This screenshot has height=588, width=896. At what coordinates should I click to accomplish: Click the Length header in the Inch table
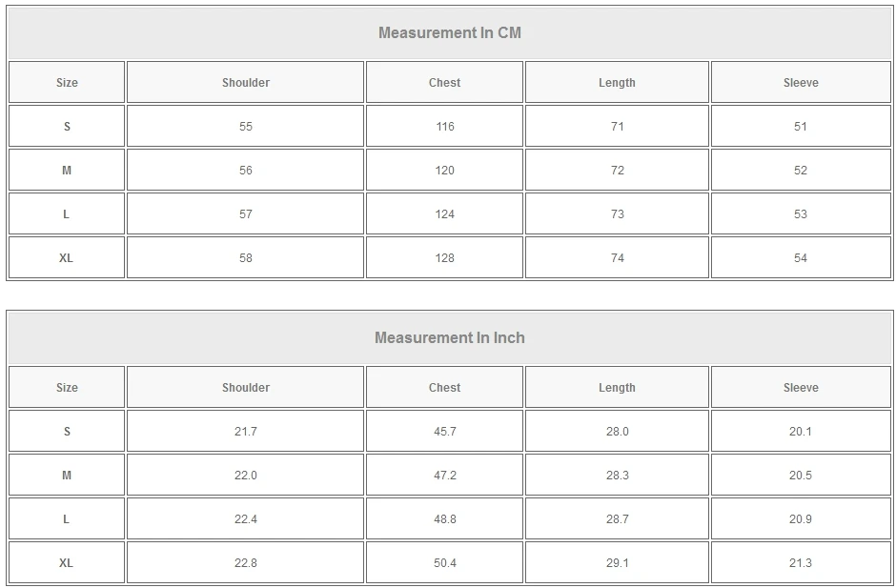point(617,388)
